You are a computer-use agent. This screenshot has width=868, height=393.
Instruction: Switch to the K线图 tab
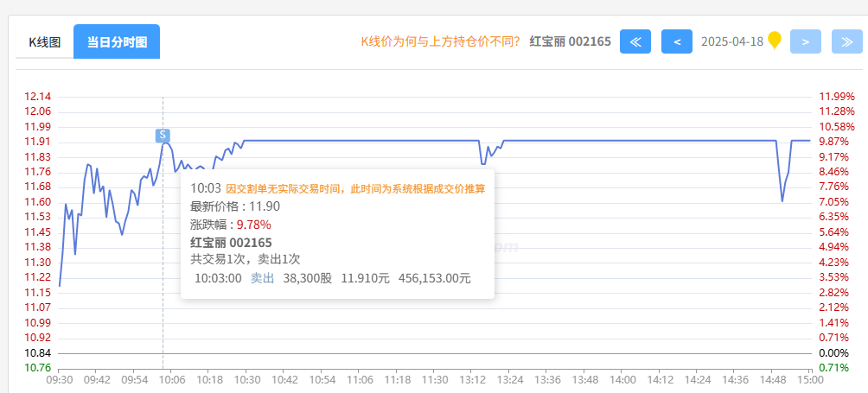tap(45, 41)
